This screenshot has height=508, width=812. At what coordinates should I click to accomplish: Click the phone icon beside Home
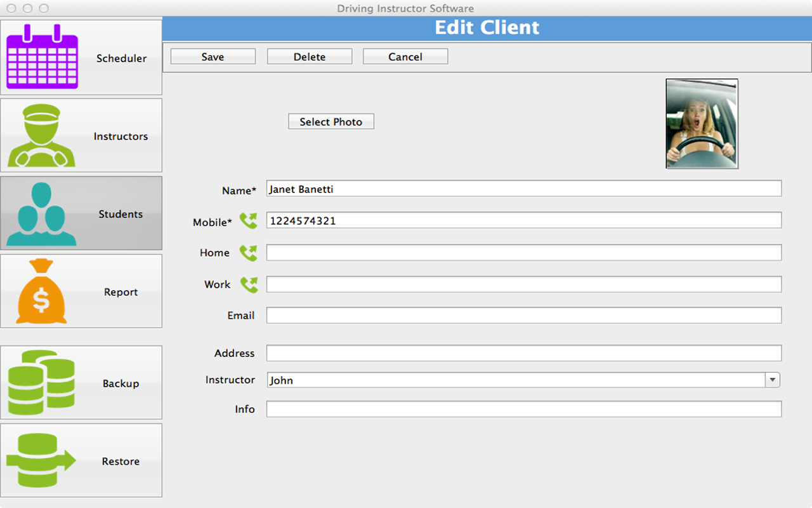tap(249, 253)
